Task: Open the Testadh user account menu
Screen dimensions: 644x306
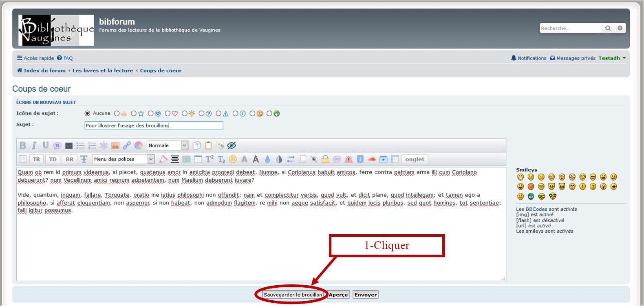Action: pos(611,58)
